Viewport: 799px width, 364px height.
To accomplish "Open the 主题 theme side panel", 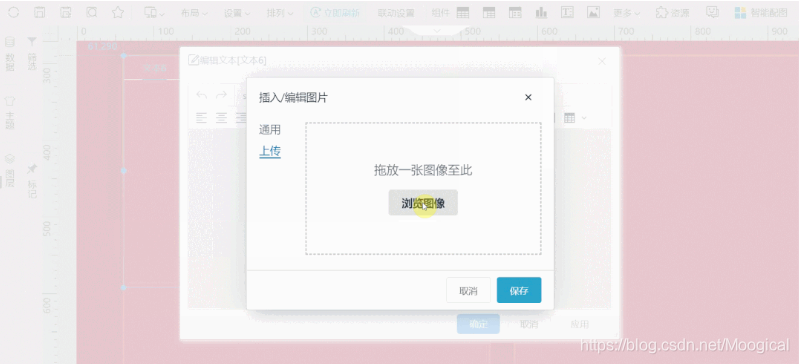I will tap(10, 113).
